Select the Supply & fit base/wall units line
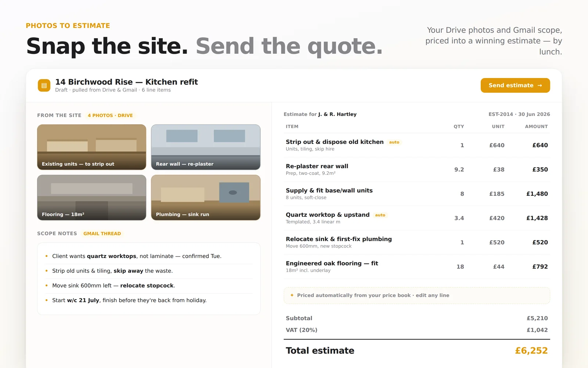588x368 pixels. [x=417, y=194]
